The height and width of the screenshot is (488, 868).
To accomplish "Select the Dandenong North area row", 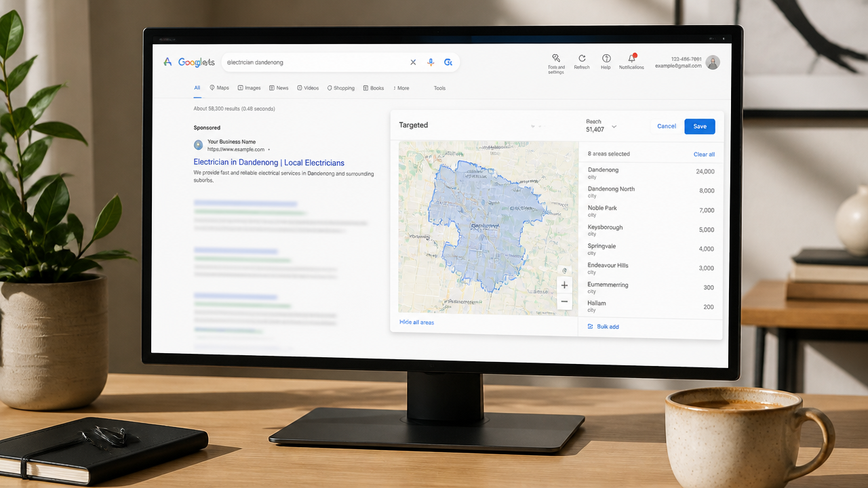I will pyautogui.click(x=651, y=192).
